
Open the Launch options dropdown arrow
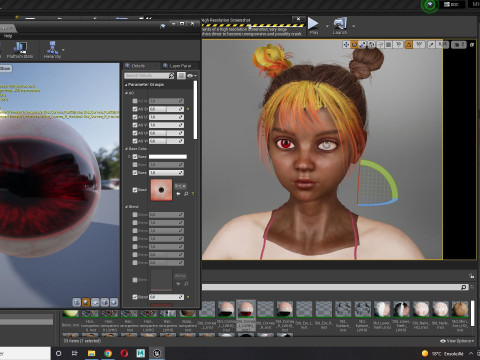pos(353,26)
